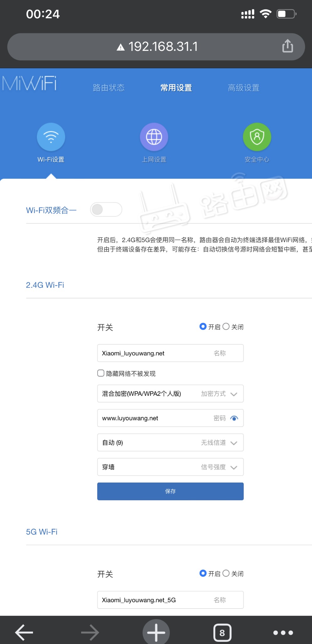Toggle the Wi-Fi双频合一 switch
This screenshot has width=312, height=644.
coord(106,210)
